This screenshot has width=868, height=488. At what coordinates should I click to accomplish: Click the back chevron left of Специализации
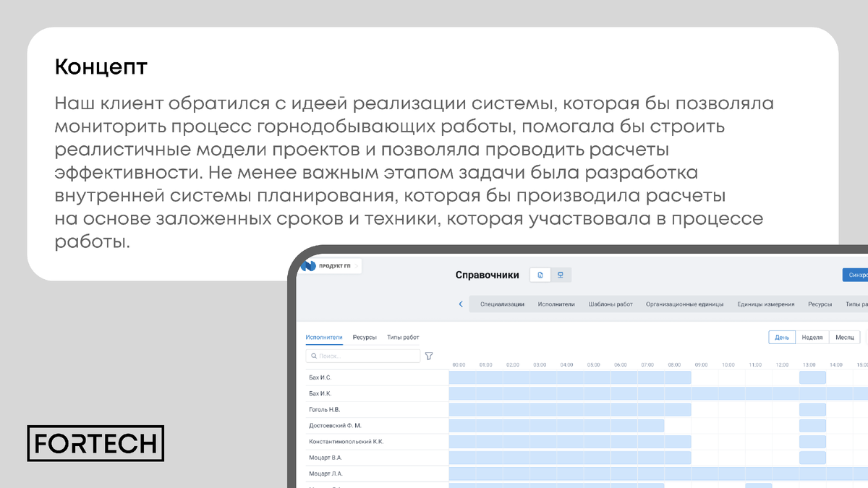pos(461,304)
